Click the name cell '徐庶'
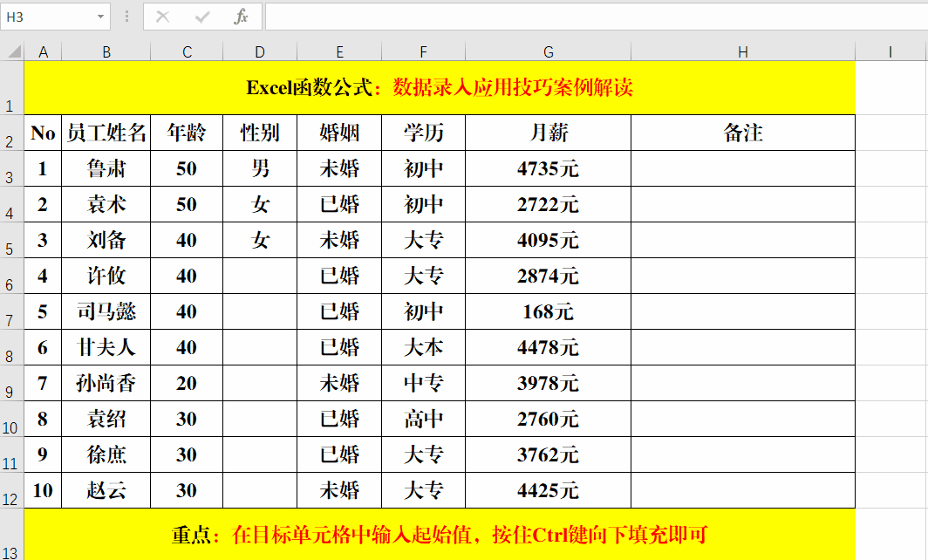The height and width of the screenshot is (560, 928). (x=106, y=454)
